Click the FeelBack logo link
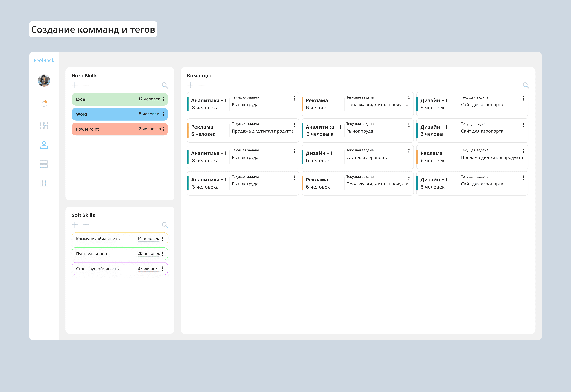The width and height of the screenshot is (571, 392). pyautogui.click(x=44, y=60)
